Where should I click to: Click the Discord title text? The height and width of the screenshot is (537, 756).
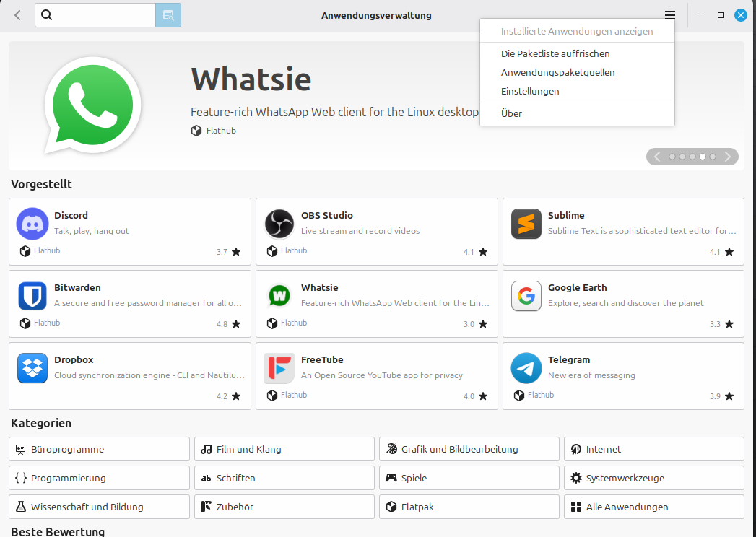click(71, 216)
